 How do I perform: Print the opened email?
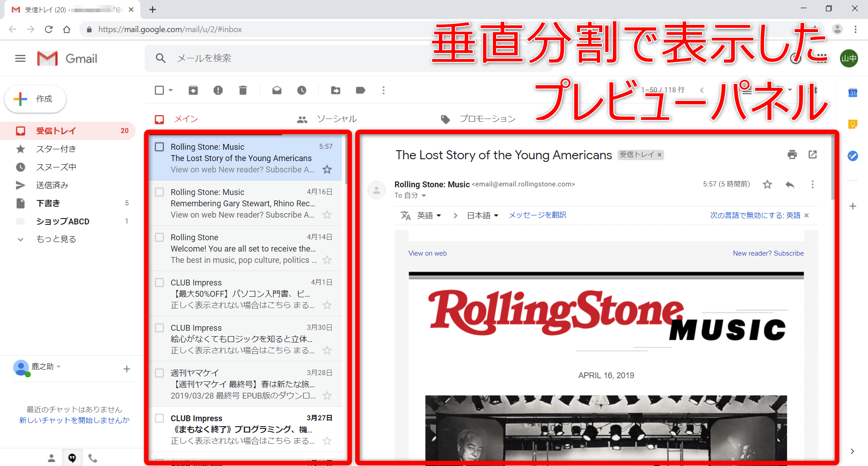pyautogui.click(x=792, y=155)
